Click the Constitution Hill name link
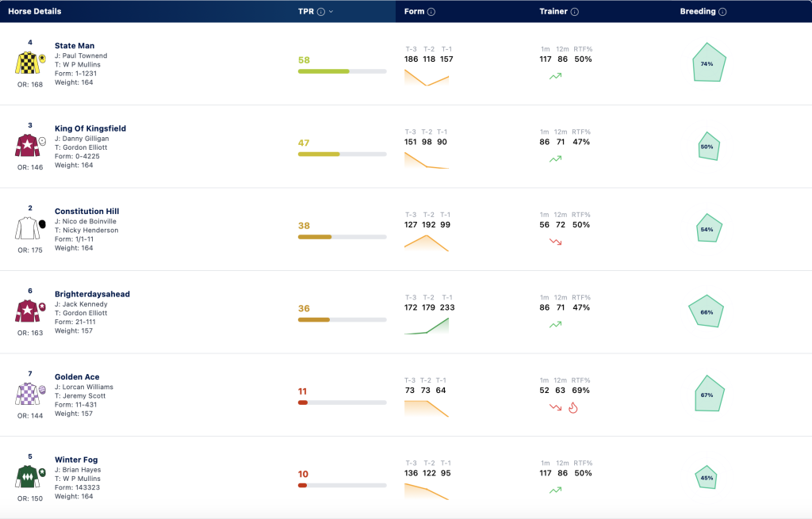Screen dimensions: 812x519 86,211
